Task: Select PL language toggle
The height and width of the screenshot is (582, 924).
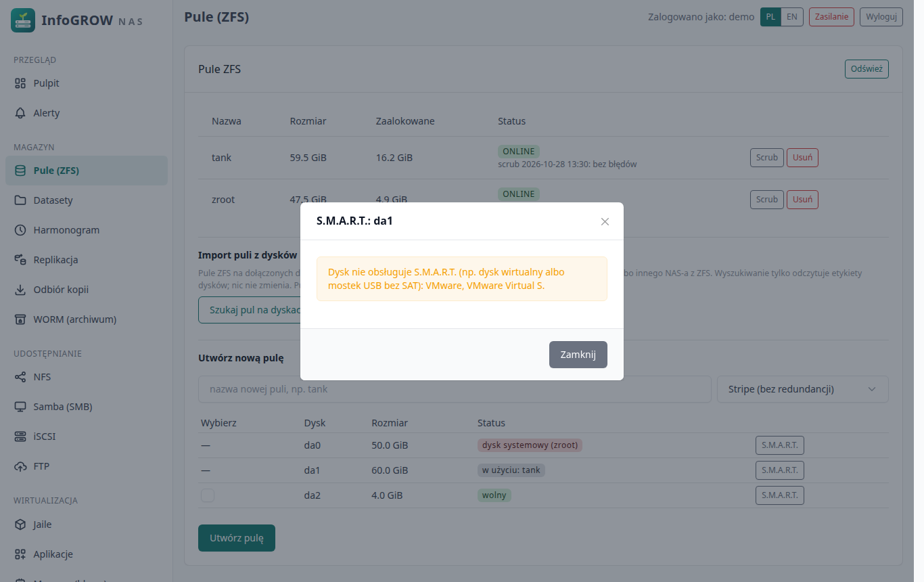Action: (770, 17)
